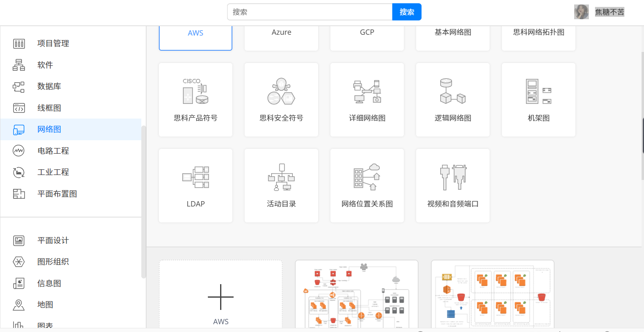Click the left sidebar scrollbar
Viewport: 644px width, 332px height.
click(143, 202)
